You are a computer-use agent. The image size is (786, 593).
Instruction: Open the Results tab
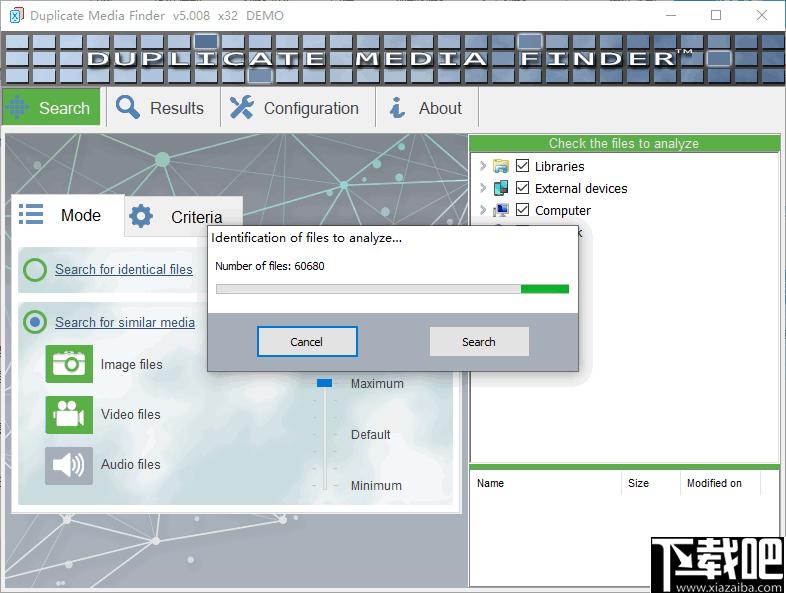(163, 107)
